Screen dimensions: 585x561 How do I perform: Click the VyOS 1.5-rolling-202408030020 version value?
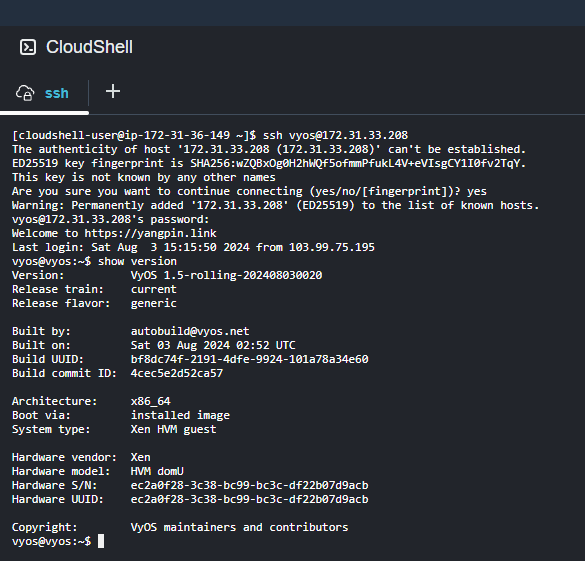pyautogui.click(x=226, y=275)
